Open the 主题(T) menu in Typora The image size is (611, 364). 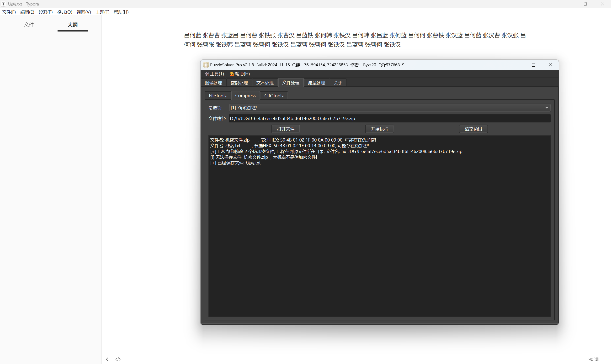(102, 12)
